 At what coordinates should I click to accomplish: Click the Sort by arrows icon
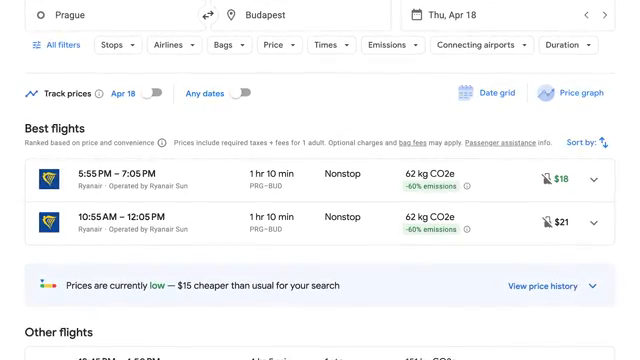pyautogui.click(x=604, y=143)
